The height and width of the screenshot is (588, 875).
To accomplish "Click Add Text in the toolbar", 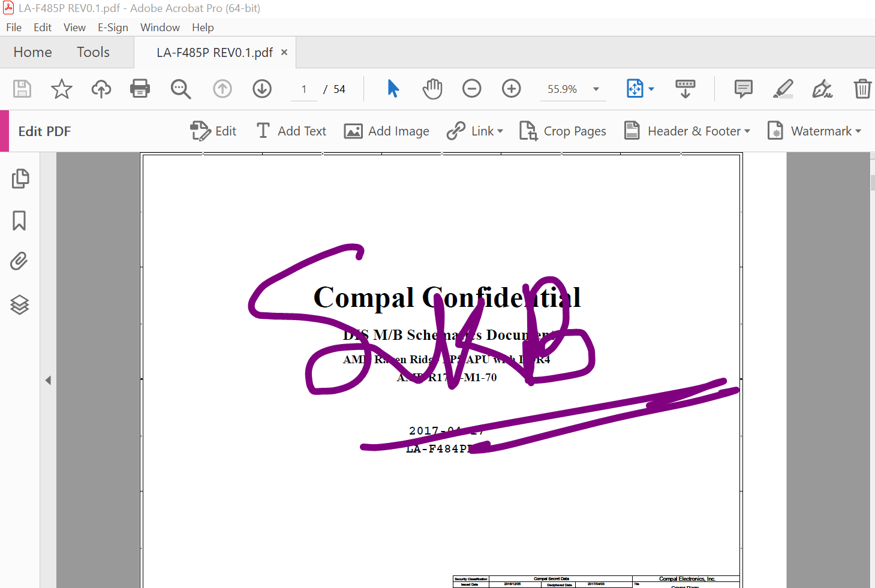I will click(x=291, y=131).
